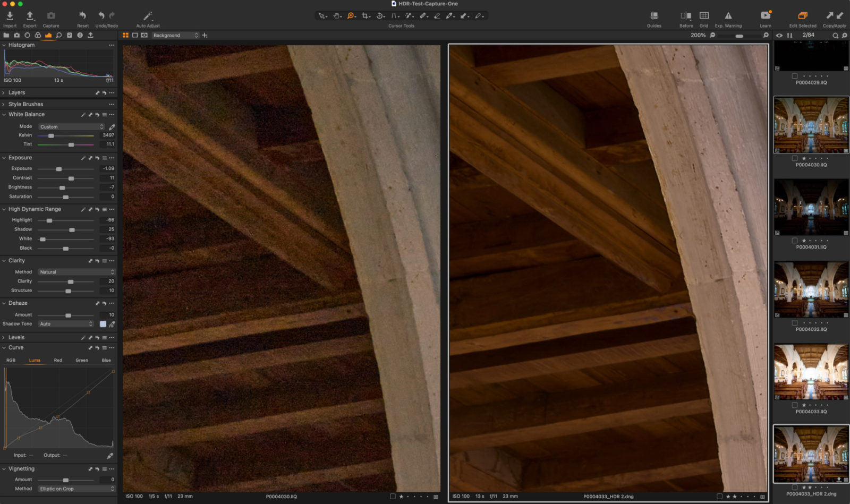Select the Pan cursor tool

[336, 15]
